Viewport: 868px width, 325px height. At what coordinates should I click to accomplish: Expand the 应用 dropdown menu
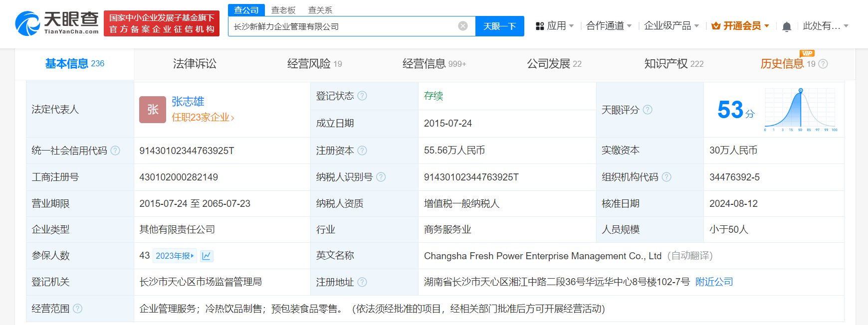point(555,26)
